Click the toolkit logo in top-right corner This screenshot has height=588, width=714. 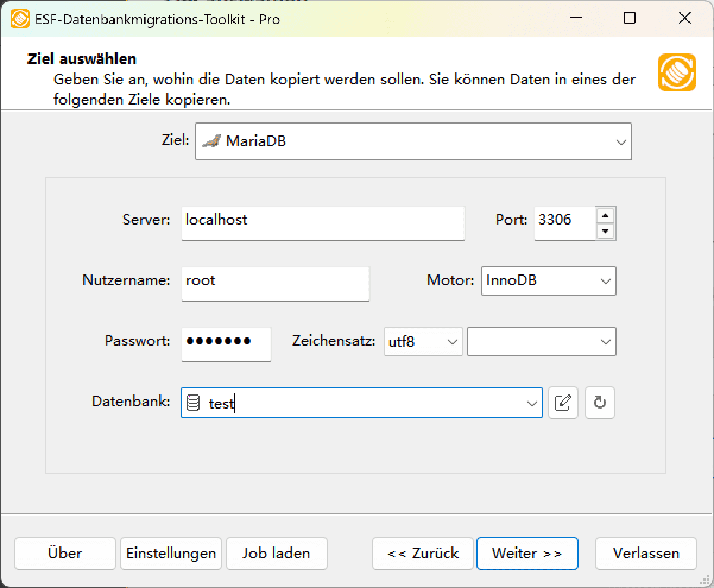[677, 72]
